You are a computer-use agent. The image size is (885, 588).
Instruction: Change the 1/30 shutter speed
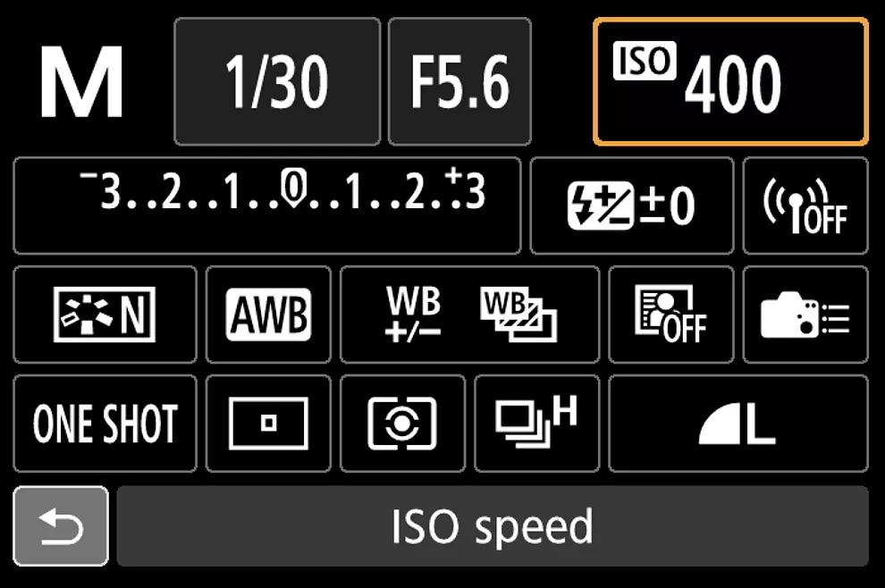(x=277, y=81)
